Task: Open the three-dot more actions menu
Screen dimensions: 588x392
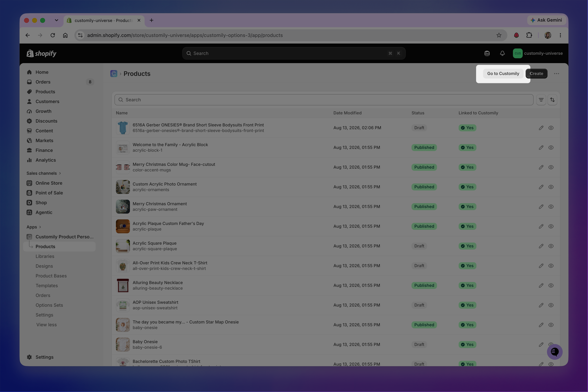Action: pyautogui.click(x=556, y=74)
